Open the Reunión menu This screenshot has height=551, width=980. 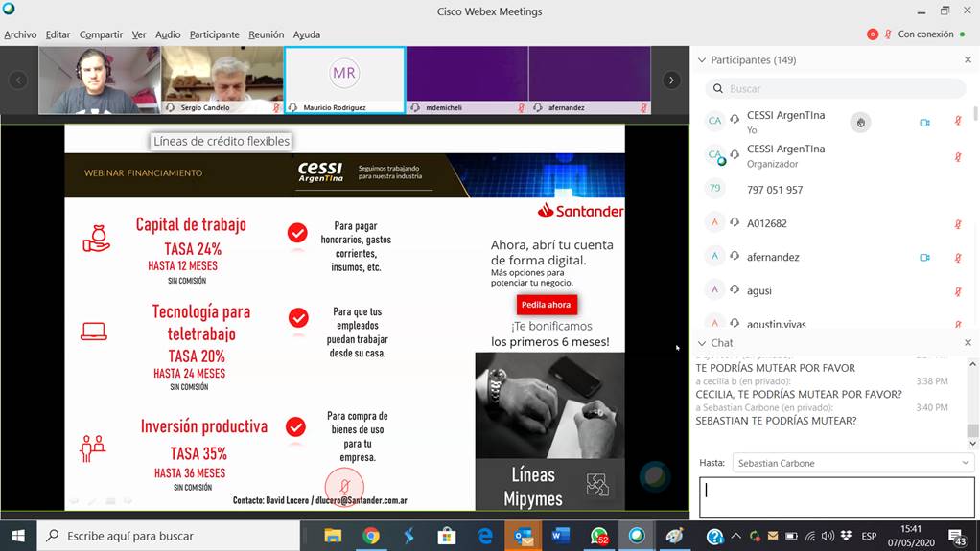[x=267, y=34]
